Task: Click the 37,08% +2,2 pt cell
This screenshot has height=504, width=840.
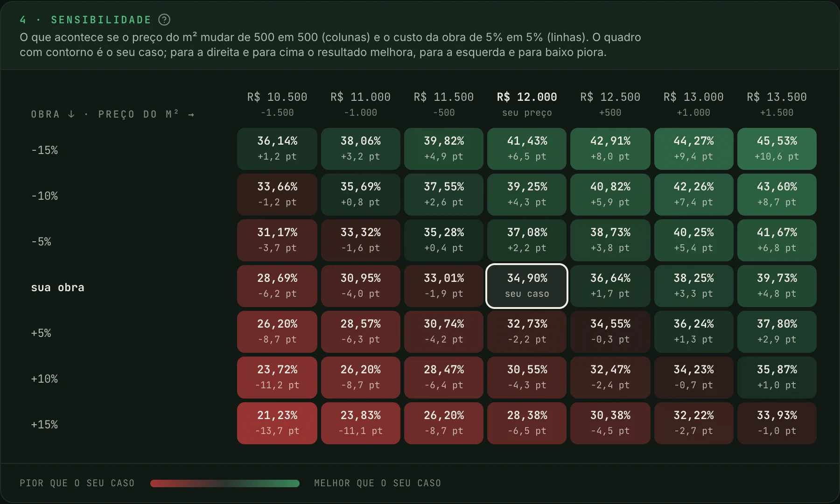Action: tap(527, 240)
